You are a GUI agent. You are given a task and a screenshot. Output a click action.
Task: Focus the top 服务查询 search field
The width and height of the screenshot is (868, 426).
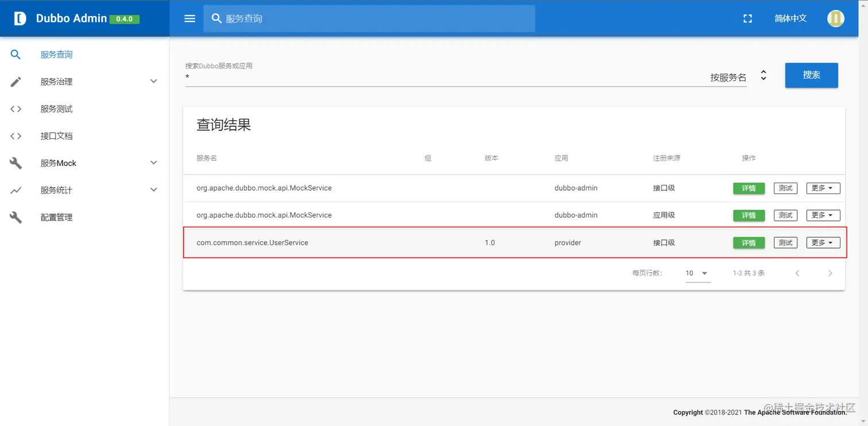369,18
